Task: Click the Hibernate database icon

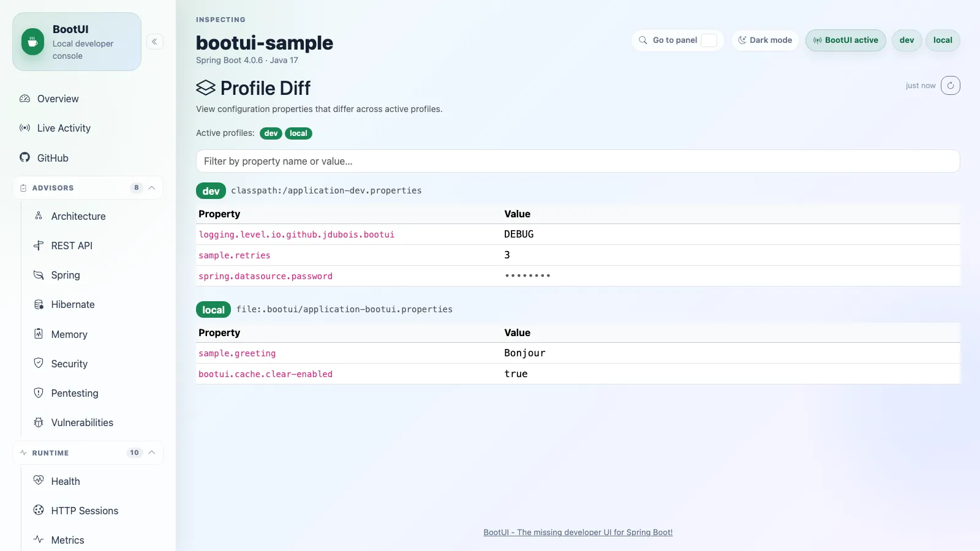Action: [x=39, y=304]
